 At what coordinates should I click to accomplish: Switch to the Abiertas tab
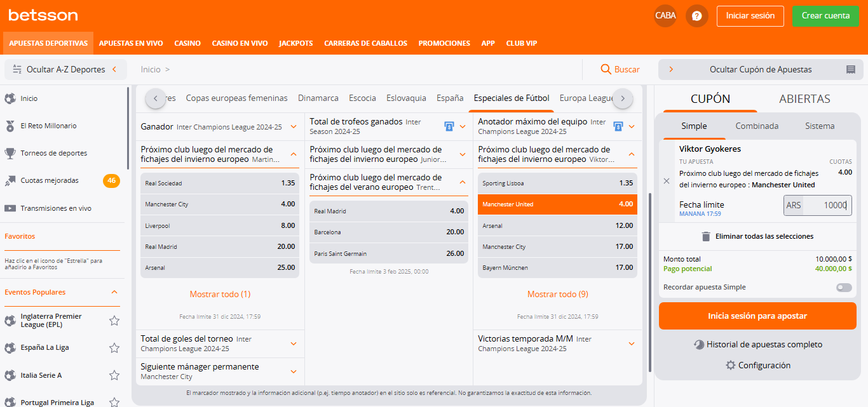[804, 99]
